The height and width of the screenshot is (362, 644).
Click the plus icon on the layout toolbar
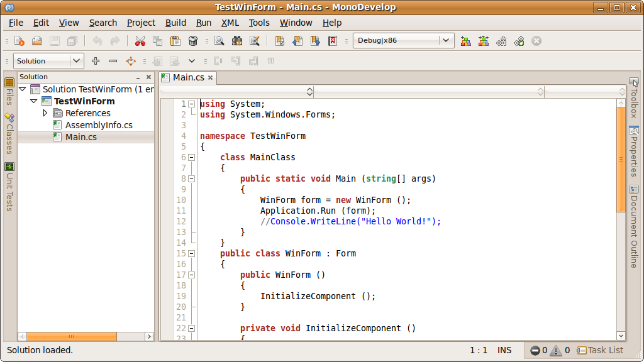[96, 61]
